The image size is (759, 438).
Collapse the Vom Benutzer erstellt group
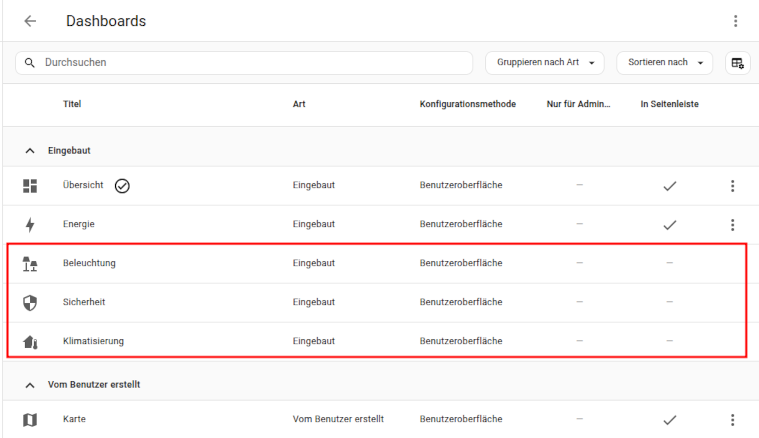point(30,385)
